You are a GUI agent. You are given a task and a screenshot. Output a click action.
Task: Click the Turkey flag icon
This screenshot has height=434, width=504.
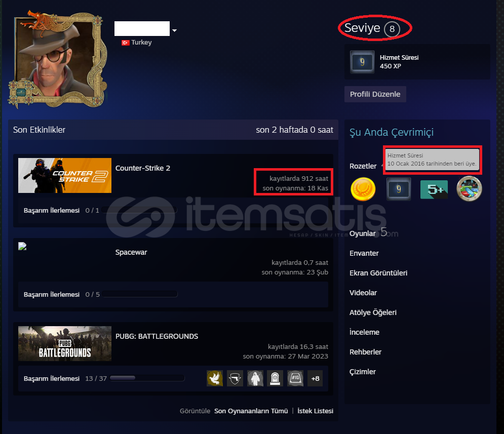coord(125,43)
